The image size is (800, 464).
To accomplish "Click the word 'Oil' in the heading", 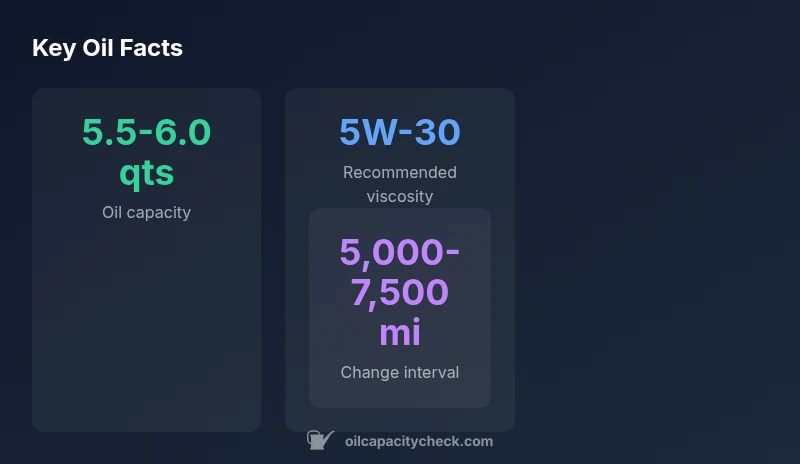I will pyautogui.click(x=99, y=48).
